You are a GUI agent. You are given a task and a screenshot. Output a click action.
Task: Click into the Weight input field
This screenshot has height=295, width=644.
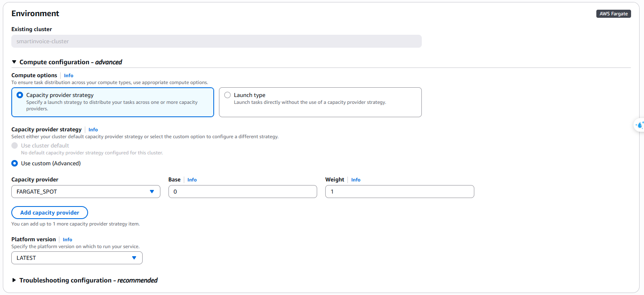point(399,192)
